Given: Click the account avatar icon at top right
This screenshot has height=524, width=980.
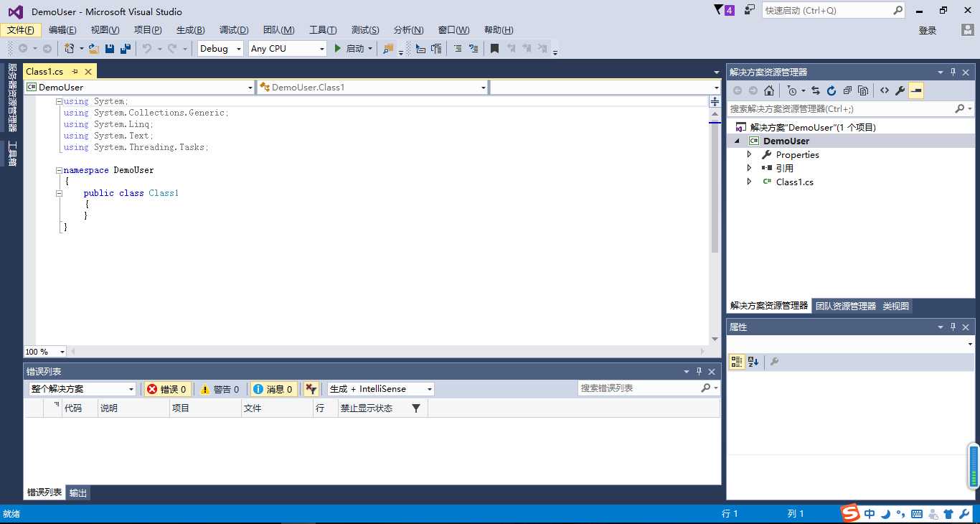Looking at the screenshot, I should [x=968, y=30].
